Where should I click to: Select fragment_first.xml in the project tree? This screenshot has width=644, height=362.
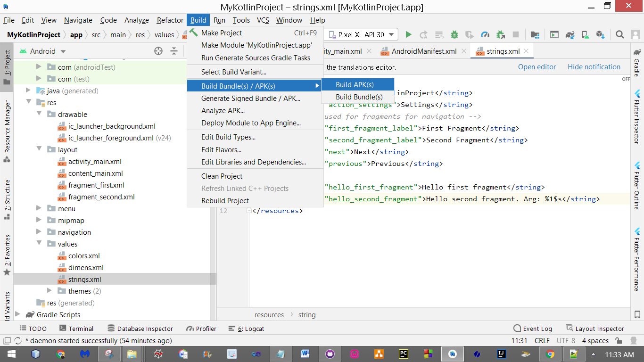pyautogui.click(x=96, y=185)
